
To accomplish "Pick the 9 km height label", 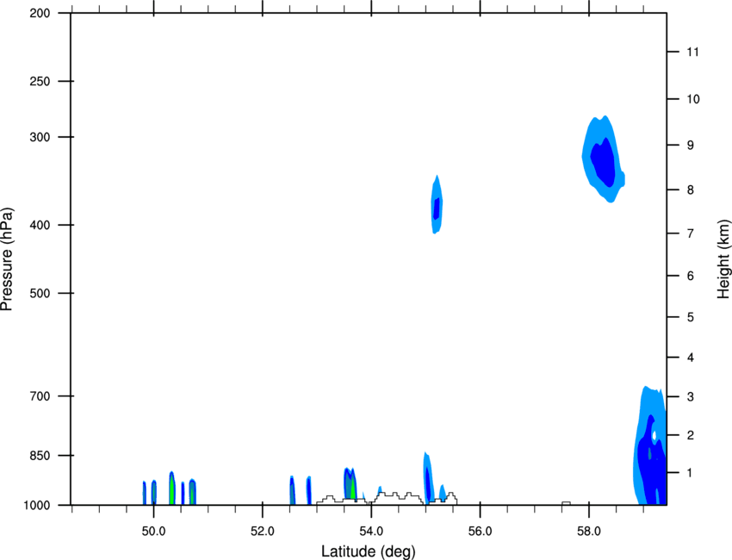I will coord(691,146).
